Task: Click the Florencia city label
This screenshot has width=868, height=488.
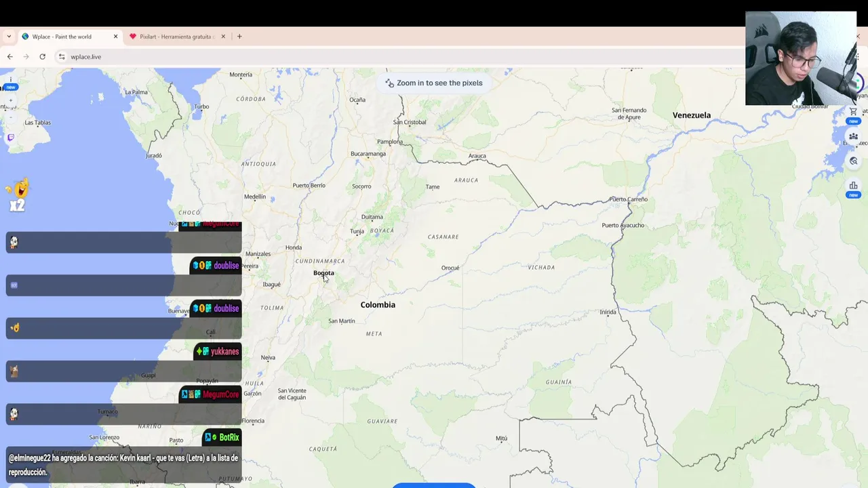Action: 253,421
